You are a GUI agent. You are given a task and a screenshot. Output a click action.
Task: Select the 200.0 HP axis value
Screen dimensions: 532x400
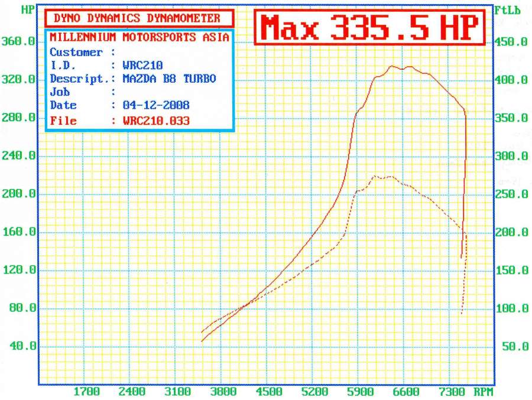(21, 194)
